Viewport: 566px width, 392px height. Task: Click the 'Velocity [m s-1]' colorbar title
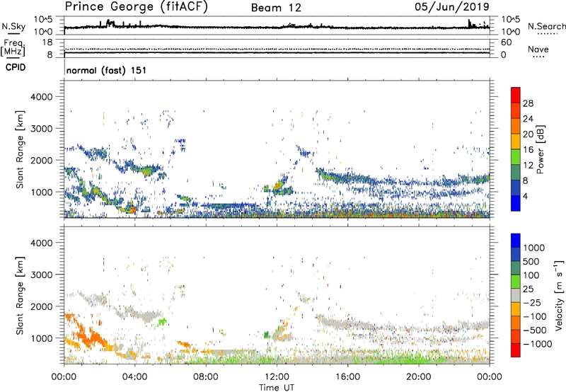pyautogui.click(x=560, y=295)
